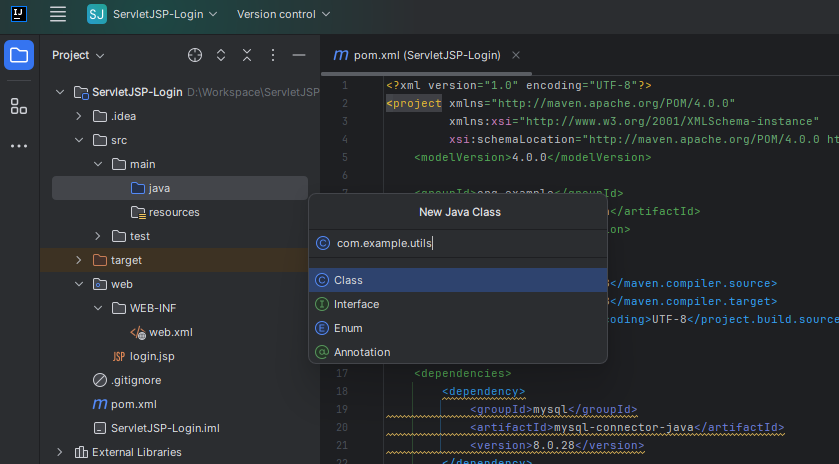839x464 pixels.
Task: Show more tool windows ellipsis
Action: click(x=19, y=146)
